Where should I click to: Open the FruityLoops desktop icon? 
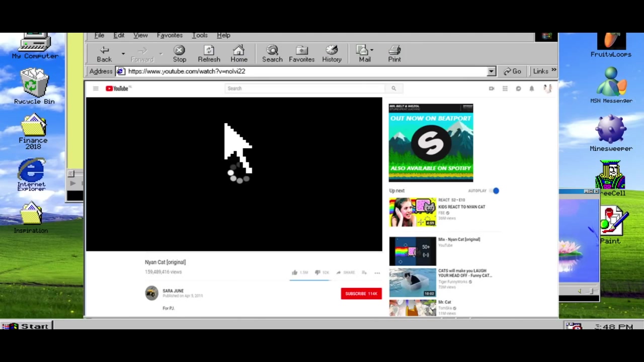click(x=611, y=45)
